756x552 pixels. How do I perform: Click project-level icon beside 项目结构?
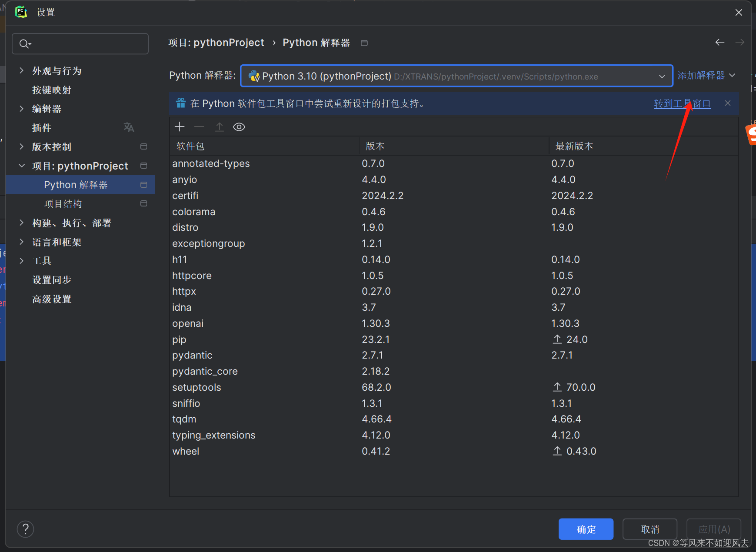pos(144,203)
